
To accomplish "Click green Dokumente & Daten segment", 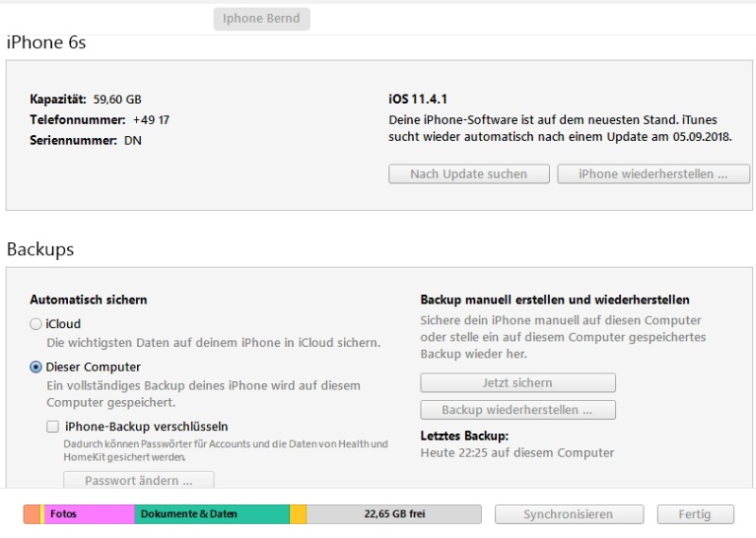I will [x=213, y=514].
